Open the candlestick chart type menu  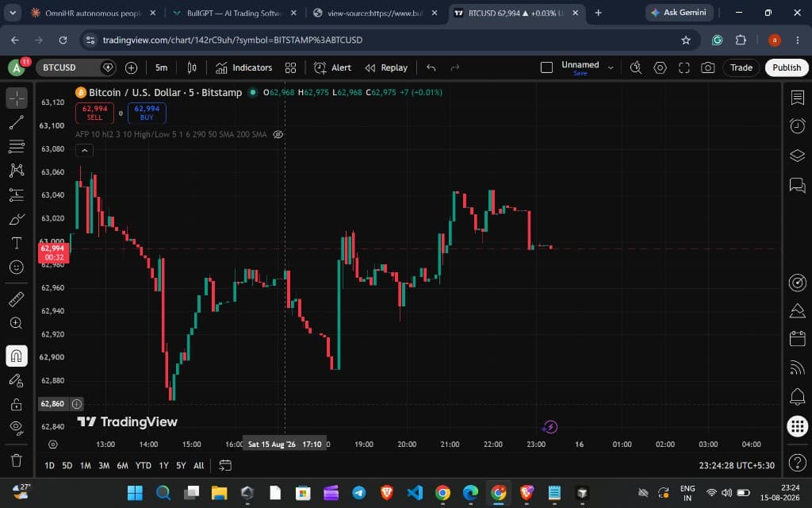(192, 67)
